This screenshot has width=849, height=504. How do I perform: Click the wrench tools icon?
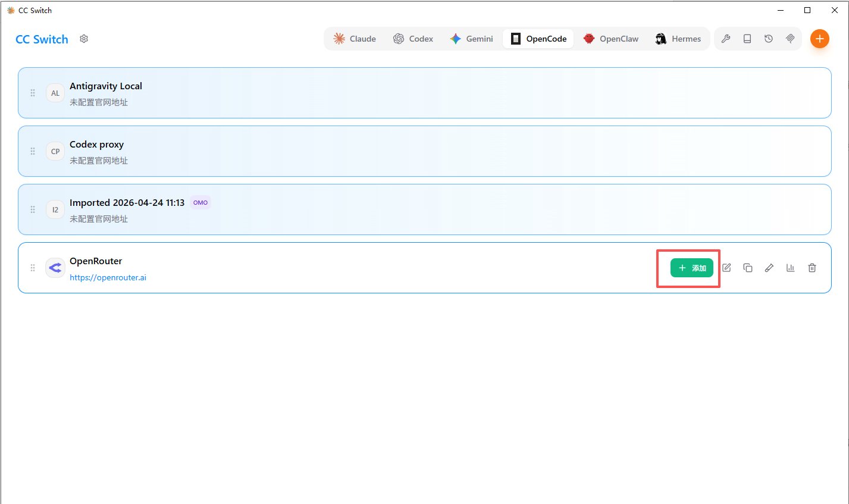726,39
